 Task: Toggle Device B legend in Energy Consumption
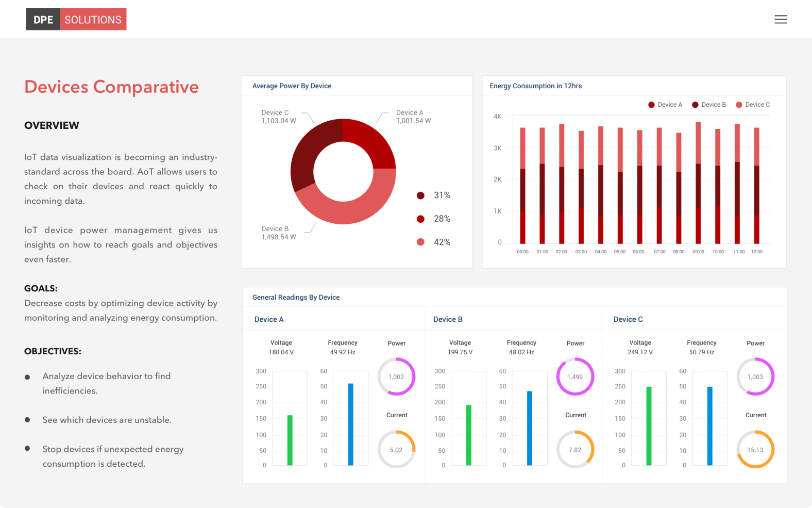[708, 105]
